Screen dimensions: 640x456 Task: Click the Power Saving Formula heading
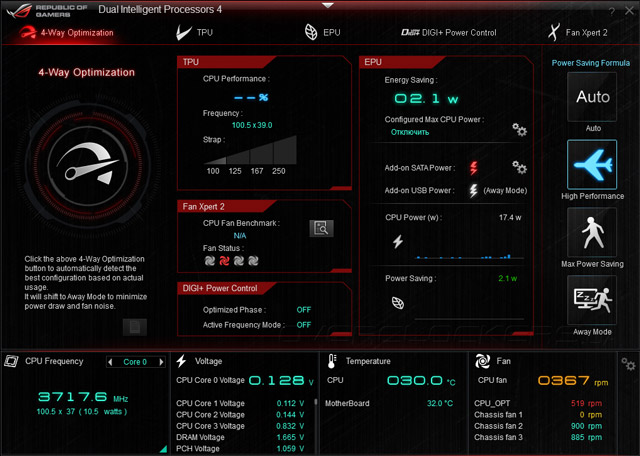pos(591,63)
